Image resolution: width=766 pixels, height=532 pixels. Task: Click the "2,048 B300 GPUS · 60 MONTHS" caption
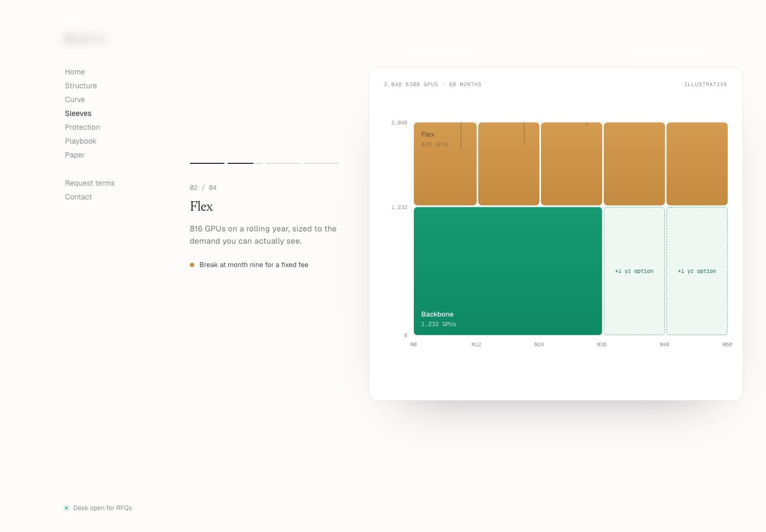click(432, 85)
